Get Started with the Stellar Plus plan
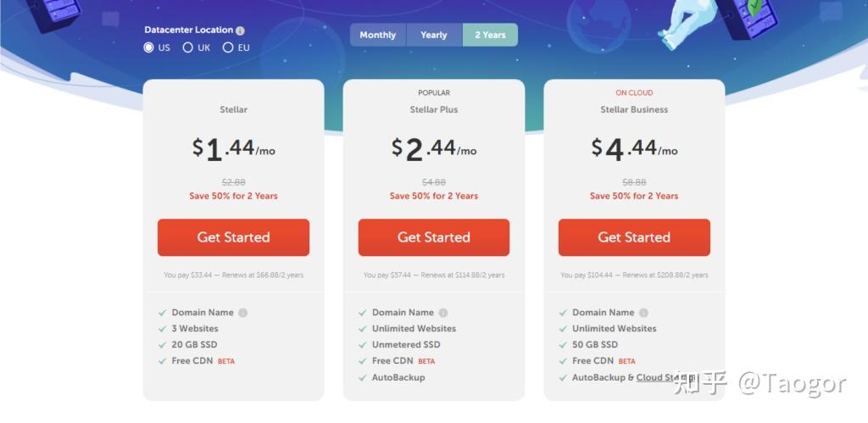This screenshot has width=868, height=423. click(434, 237)
